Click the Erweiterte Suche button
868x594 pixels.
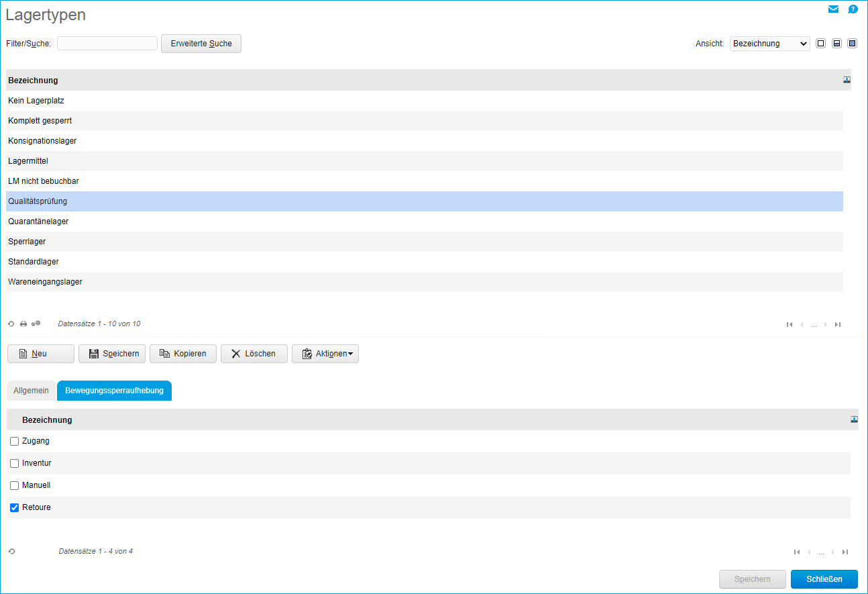coord(201,44)
